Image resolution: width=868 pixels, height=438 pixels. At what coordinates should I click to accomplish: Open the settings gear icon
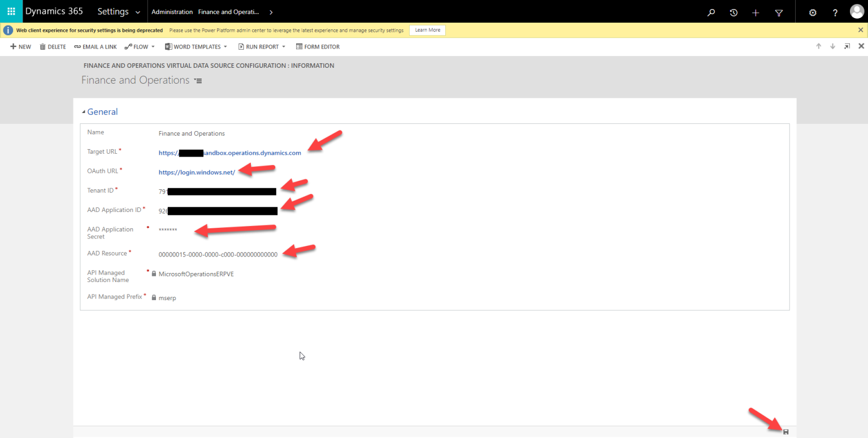click(x=813, y=12)
